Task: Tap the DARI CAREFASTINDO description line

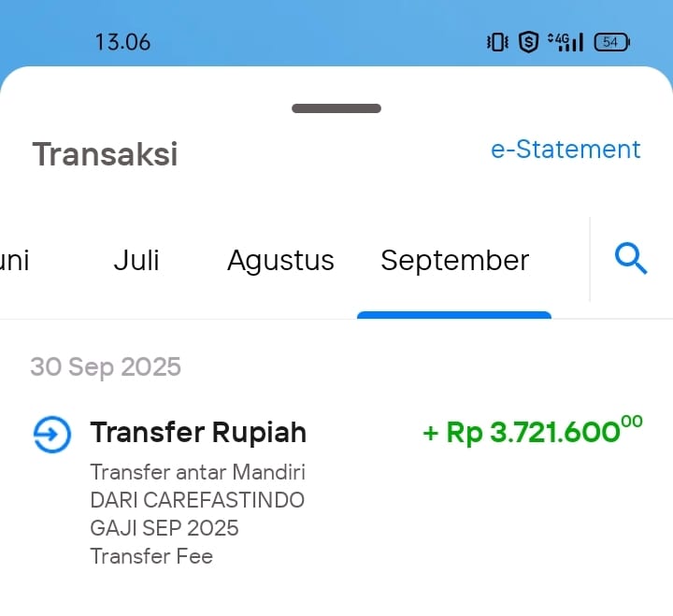Action: [197, 500]
